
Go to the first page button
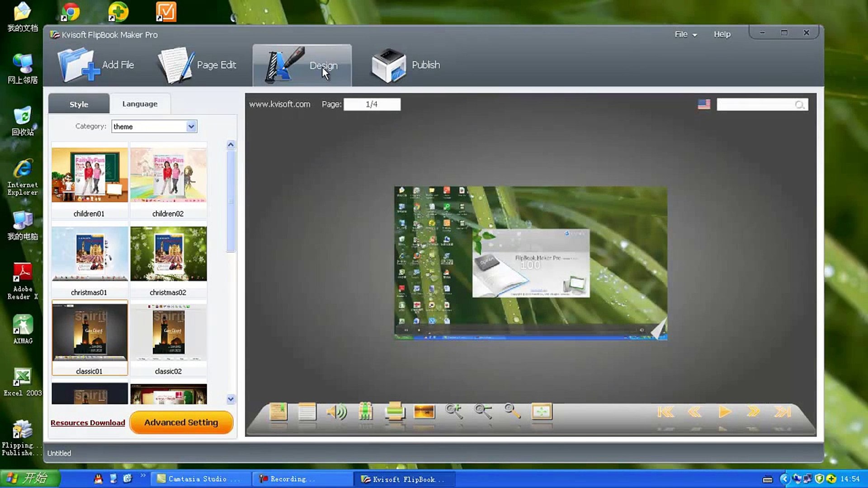click(666, 412)
